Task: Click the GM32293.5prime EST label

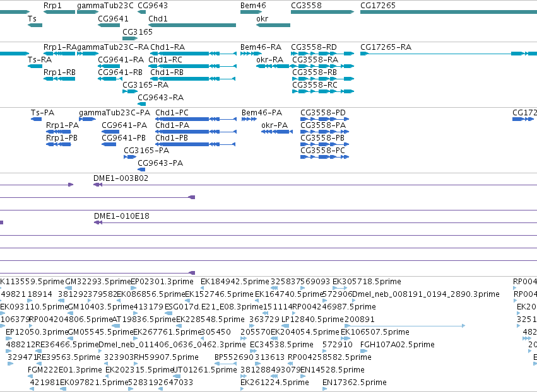Action: tap(98, 282)
